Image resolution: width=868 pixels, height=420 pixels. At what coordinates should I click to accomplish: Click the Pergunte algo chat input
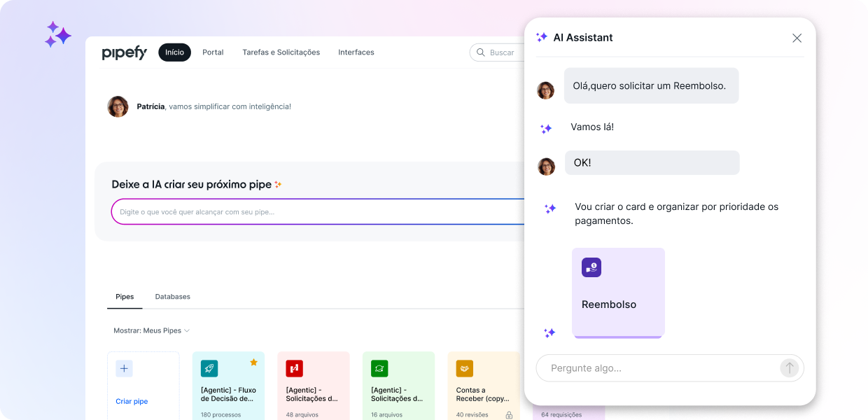point(658,368)
